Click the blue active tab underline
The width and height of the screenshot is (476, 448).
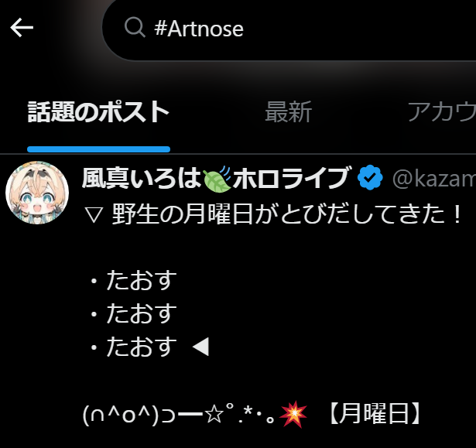[98, 149]
